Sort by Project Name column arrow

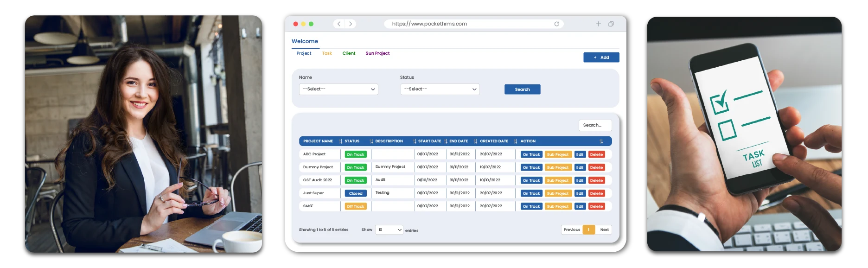click(x=341, y=141)
